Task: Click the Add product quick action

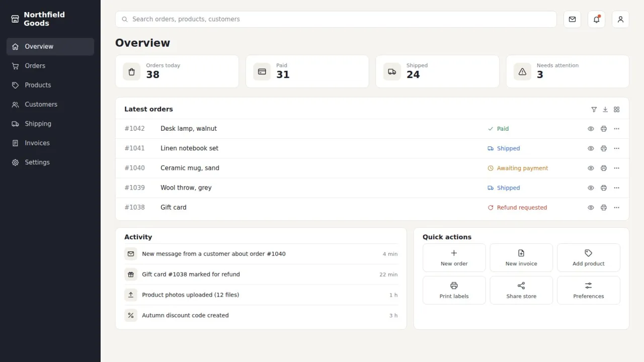Action: point(588,257)
